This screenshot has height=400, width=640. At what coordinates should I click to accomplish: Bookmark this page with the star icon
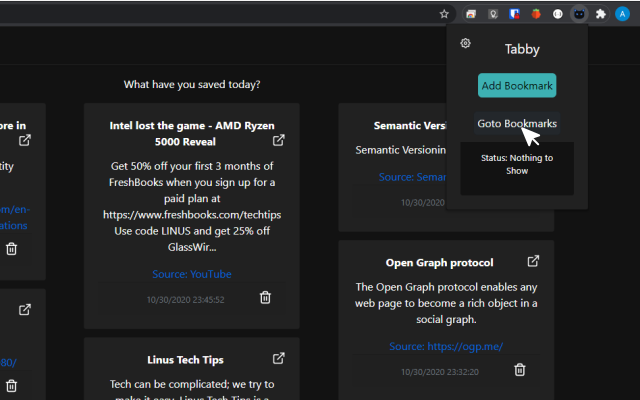tap(444, 14)
